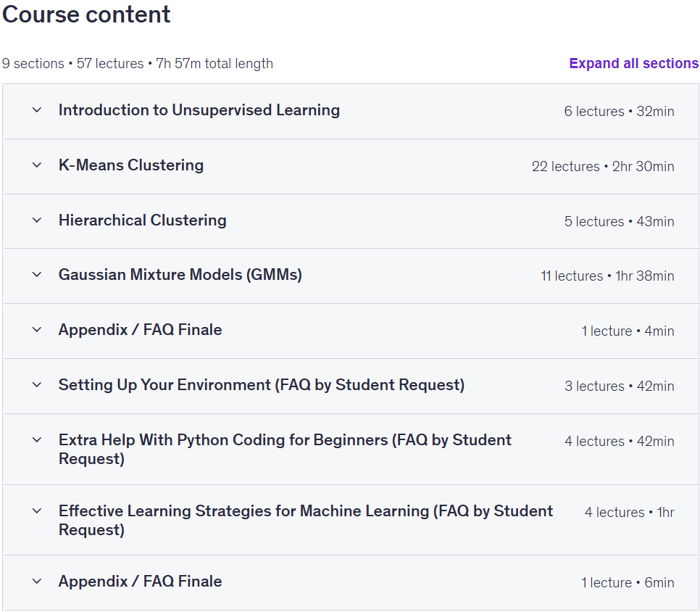Screen dimensions: 700x612
Task: Click the "3 lectures • 42min" text
Action: click(x=620, y=386)
